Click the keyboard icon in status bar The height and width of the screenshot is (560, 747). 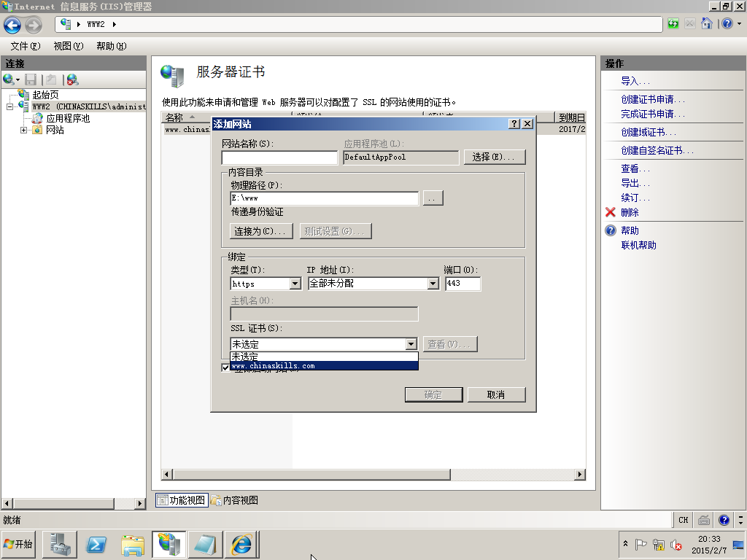(704, 520)
